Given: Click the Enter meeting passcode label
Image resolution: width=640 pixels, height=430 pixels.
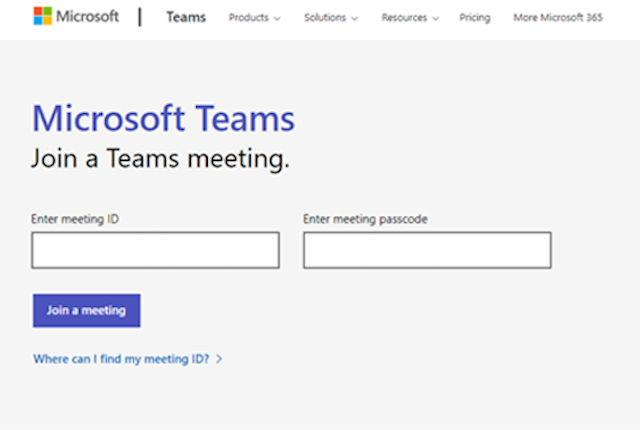Looking at the screenshot, I should (x=365, y=219).
